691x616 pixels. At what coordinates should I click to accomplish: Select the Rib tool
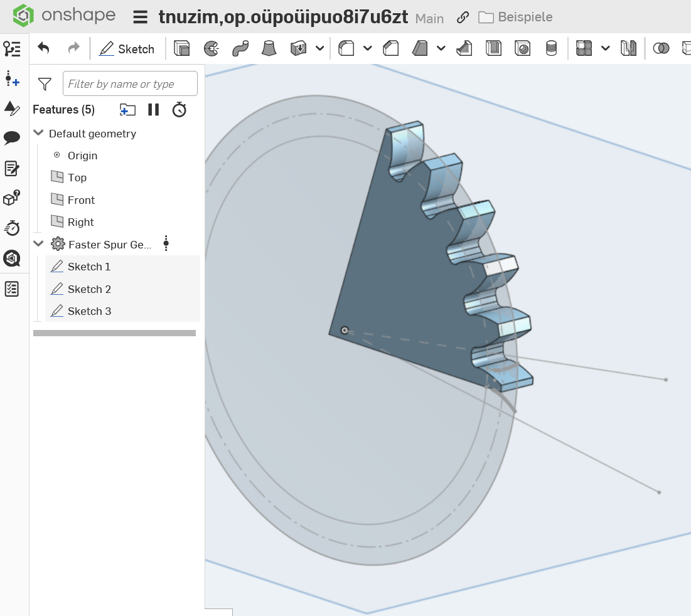coord(464,48)
